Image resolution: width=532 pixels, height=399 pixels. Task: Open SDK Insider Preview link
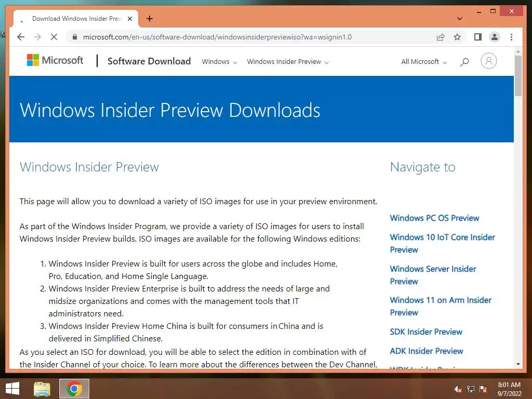click(426, 332)
